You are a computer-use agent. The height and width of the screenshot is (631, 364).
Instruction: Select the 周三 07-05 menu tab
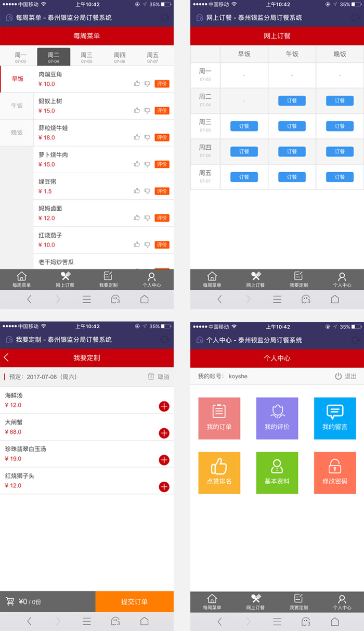pos(86,57)
